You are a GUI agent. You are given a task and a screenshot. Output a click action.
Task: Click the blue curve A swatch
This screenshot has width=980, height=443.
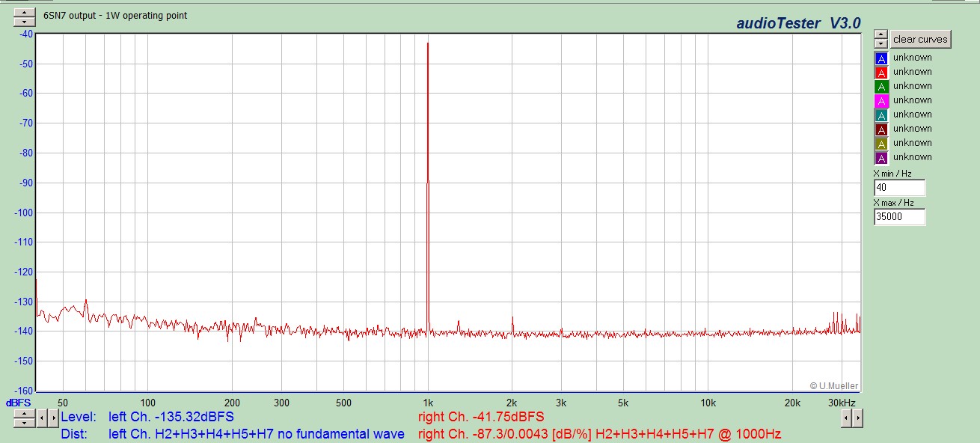tap(881, 58)
